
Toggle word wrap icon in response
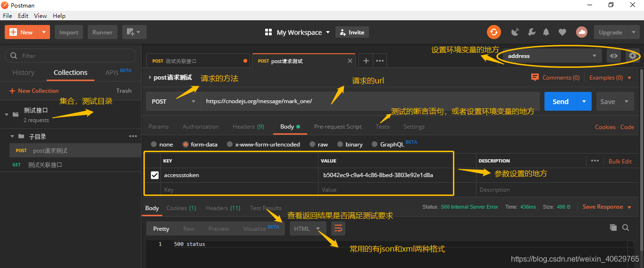tap(338, 228)
